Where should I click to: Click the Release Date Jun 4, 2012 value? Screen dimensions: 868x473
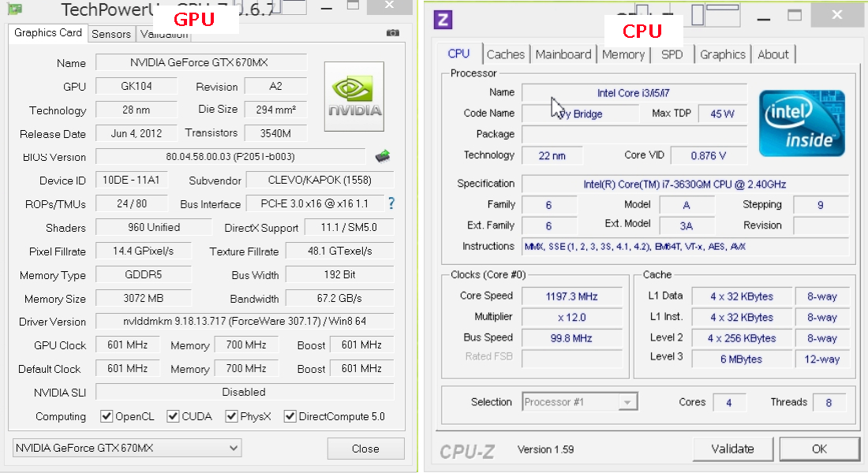click(x=137, y=133)
